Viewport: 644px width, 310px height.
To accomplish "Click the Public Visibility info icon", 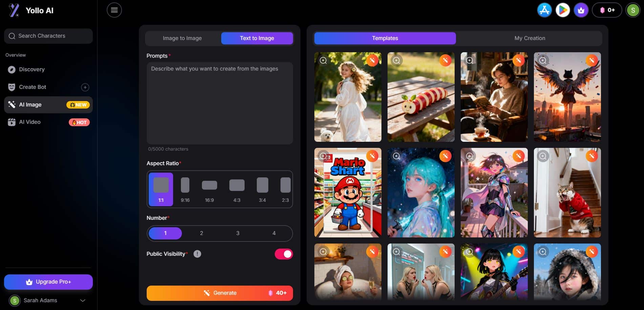I will click(197, 254).
